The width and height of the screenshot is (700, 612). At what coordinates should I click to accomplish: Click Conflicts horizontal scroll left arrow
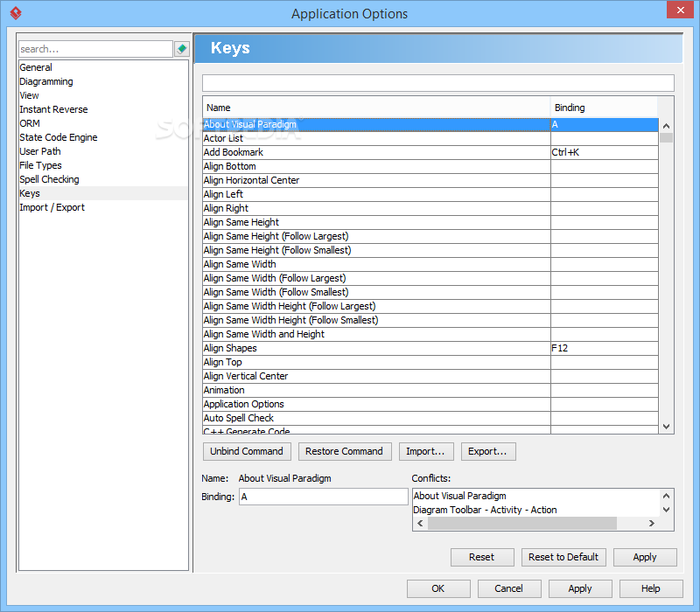(420, 523)
